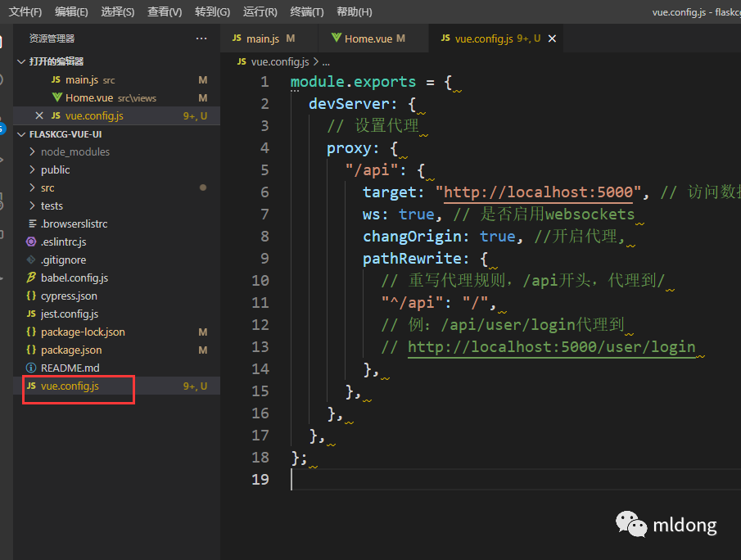Collapse the 打开的编辑器 section

point(21,61)
